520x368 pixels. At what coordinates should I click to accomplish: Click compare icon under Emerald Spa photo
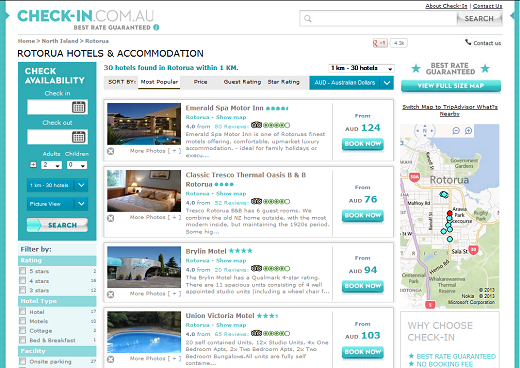(111, 151)
